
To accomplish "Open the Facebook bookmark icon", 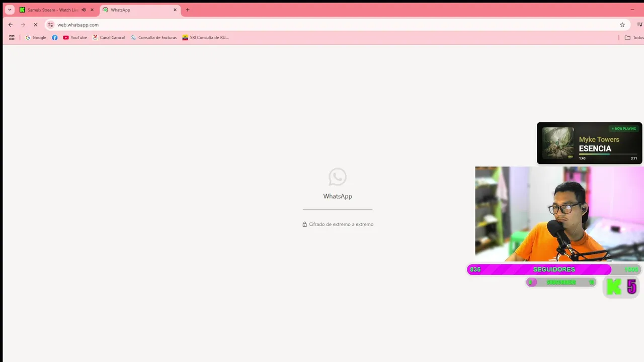I will pos(55,38).
